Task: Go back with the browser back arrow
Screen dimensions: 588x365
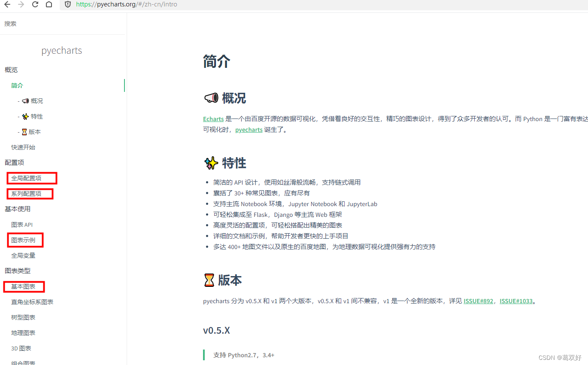Action: point(7,4)
